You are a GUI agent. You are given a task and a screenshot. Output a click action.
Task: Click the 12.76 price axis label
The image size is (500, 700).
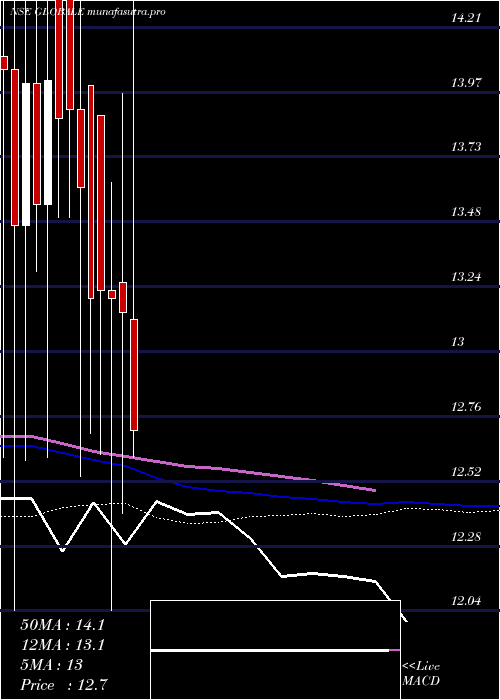(x=466, y=407)
